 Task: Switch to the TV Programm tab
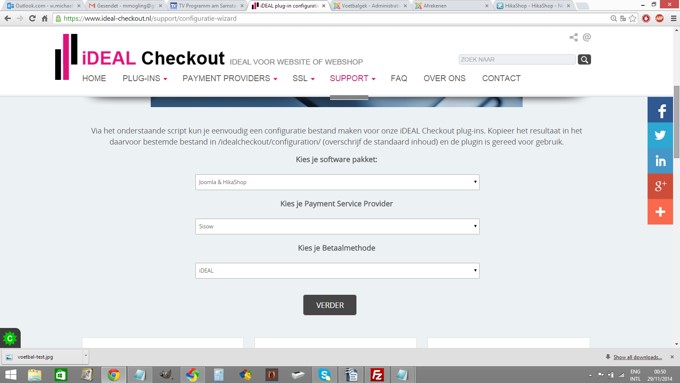tap(205, 6)
